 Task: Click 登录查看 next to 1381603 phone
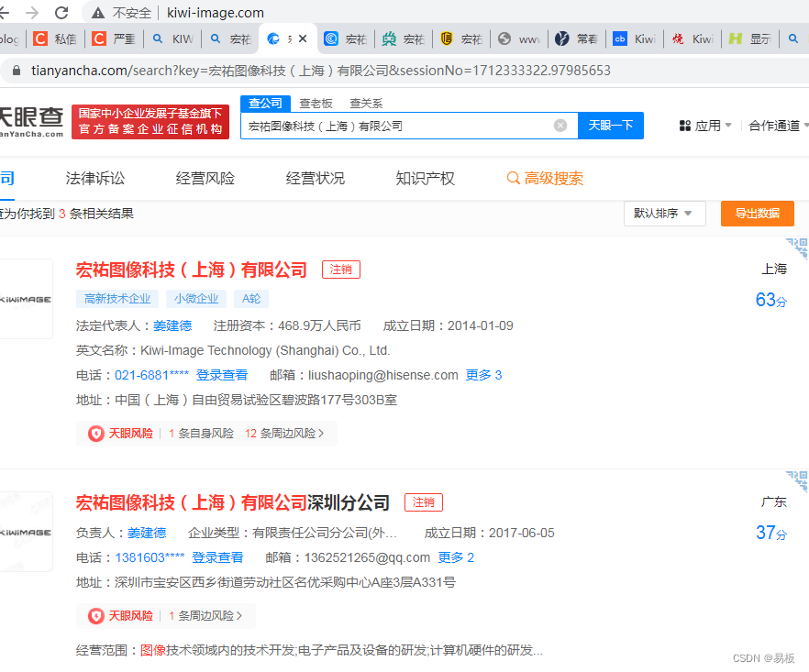[217, 558]
